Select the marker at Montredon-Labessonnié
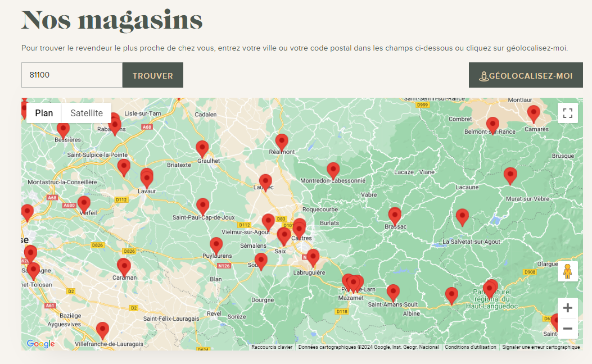This screenshot has width=592, height=364. click(x=333, y=171)
